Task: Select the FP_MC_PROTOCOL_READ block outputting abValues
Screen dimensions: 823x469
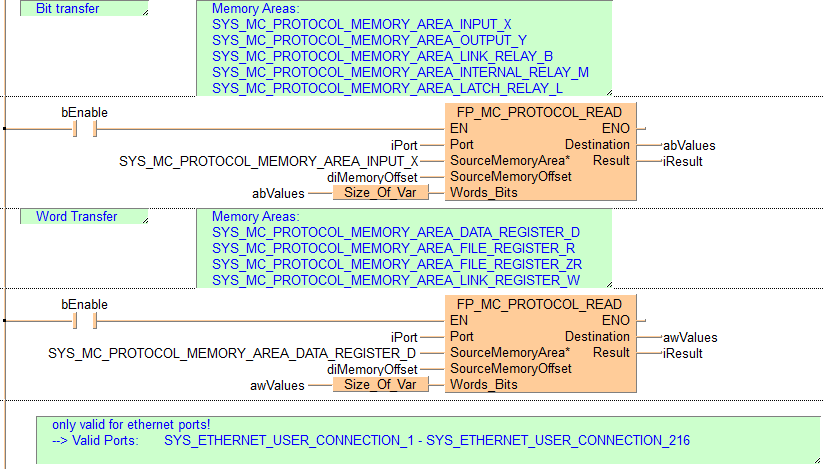Action: [539, 112]
